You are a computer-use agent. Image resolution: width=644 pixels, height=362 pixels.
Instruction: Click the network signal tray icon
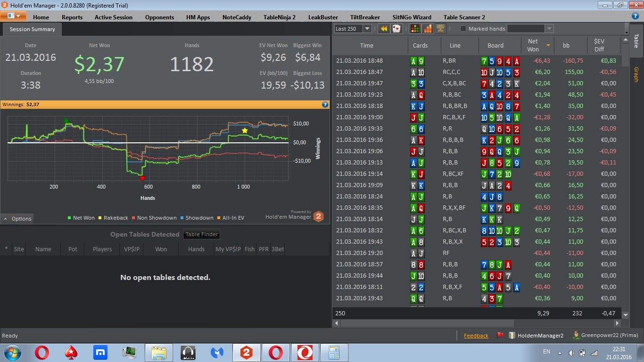(594, 352)
